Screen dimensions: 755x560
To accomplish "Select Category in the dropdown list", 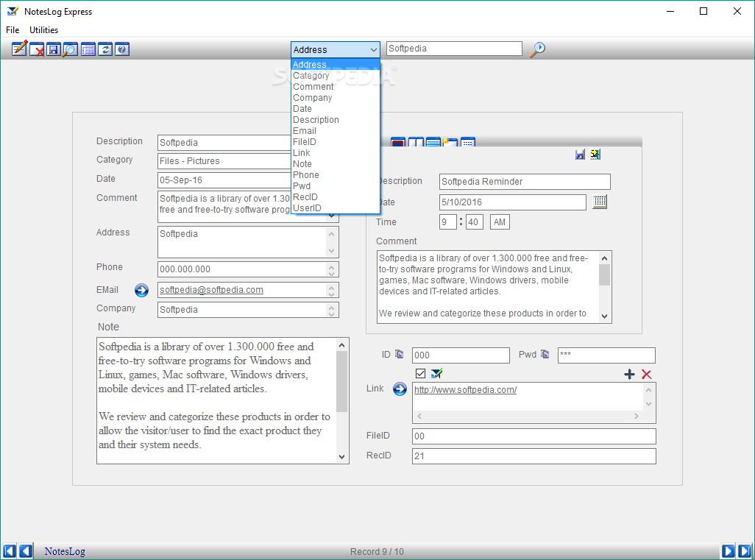I will [x=335, y=76].
